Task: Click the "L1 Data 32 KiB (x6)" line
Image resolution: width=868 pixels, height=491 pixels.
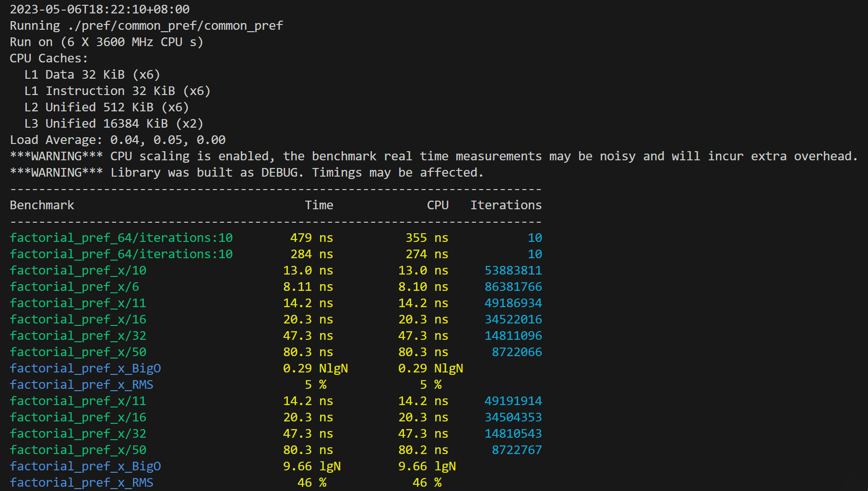Action: [92, 74]
